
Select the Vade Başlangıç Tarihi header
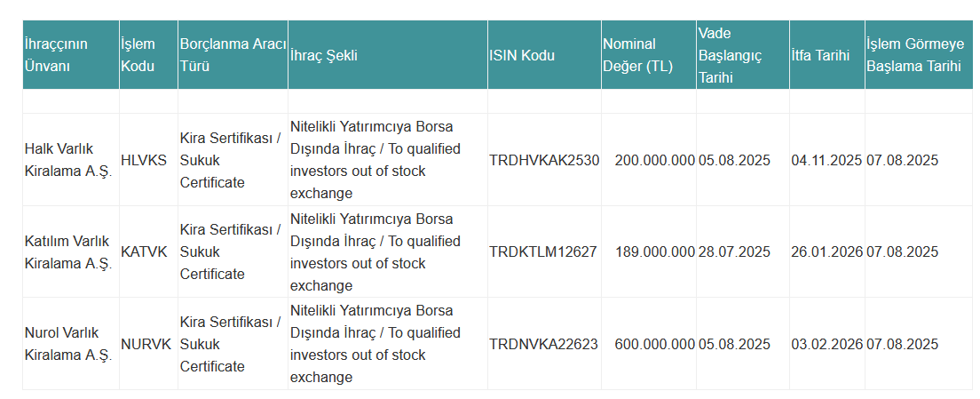(x=743, y=55)
